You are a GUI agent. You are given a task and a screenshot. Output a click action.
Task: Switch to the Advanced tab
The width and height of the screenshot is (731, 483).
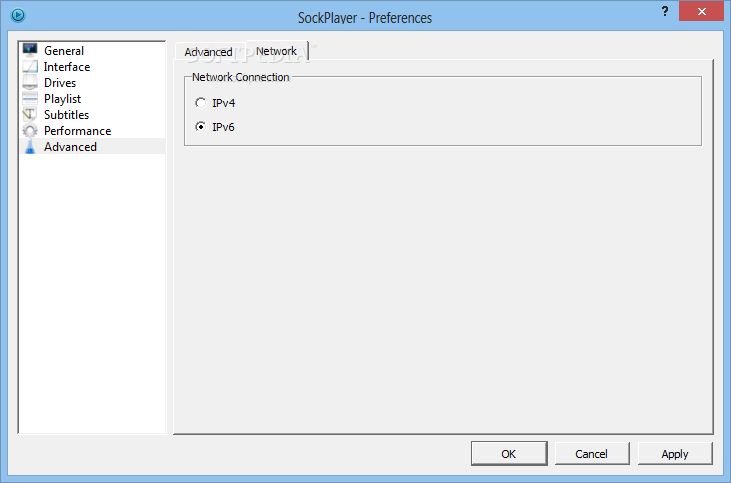[x=209, y=52]
